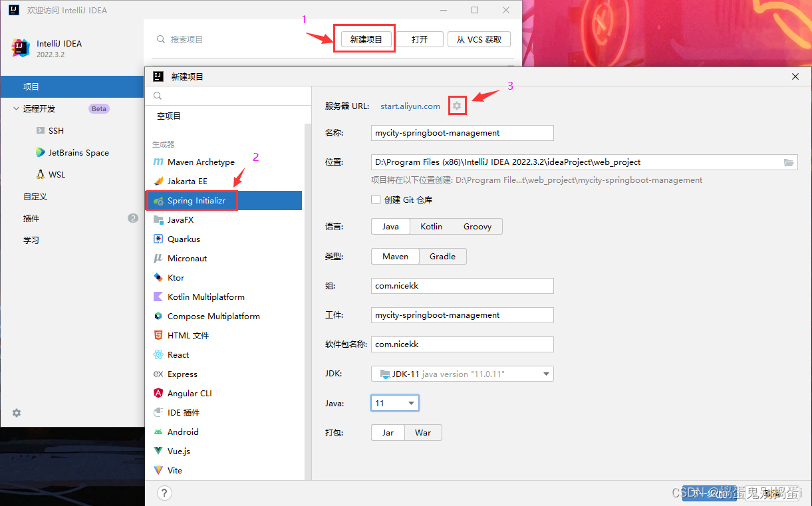
Task: Click the Get from VCS button
Action: point(479,39)
